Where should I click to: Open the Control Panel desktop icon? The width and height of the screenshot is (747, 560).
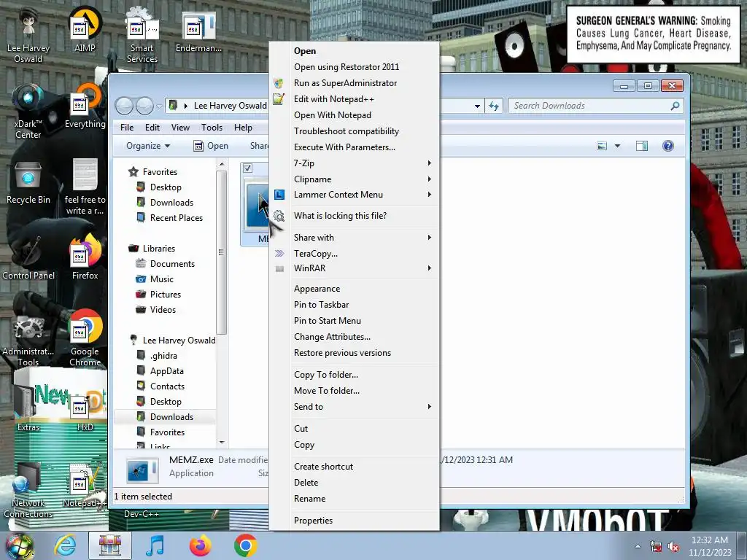(x=28, y=258)
